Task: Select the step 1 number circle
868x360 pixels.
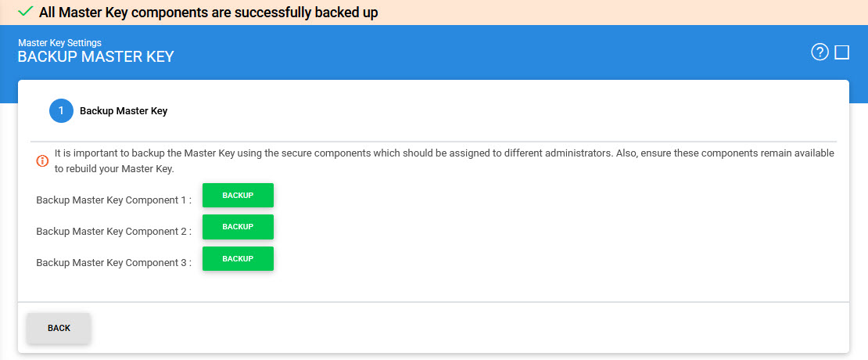Action: (x=61, y=111)
